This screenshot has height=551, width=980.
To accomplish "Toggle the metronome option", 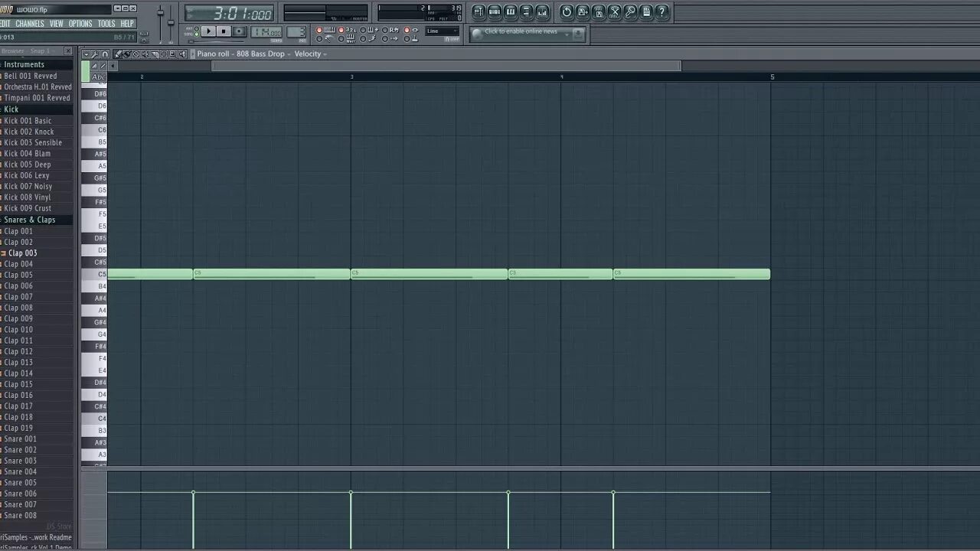I will click(x=318, y=38).
